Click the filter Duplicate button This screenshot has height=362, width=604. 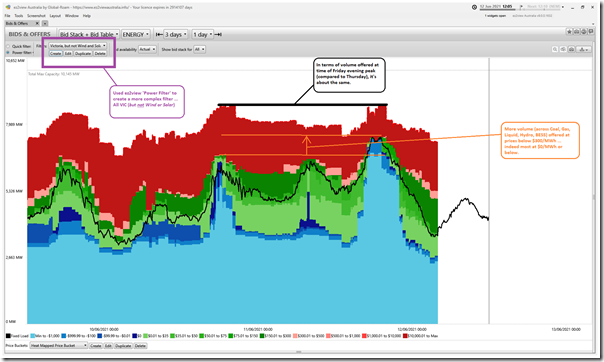[x=83, y=54]
